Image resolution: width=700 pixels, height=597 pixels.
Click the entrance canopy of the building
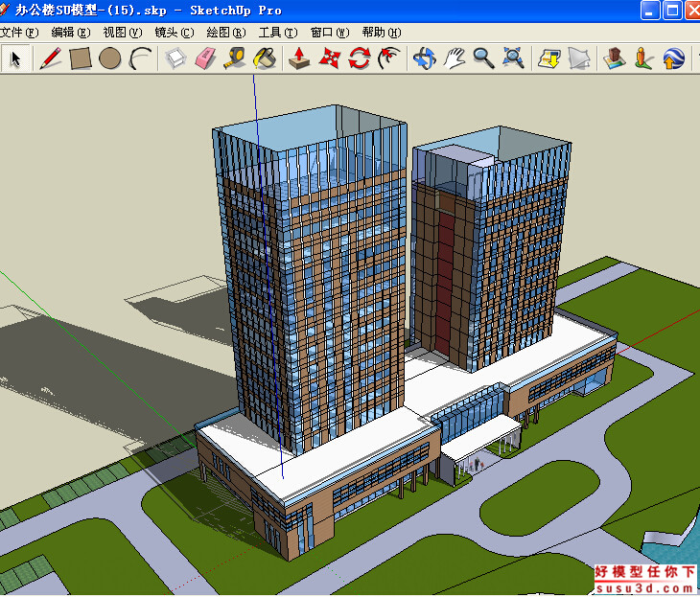coord(479,437)
